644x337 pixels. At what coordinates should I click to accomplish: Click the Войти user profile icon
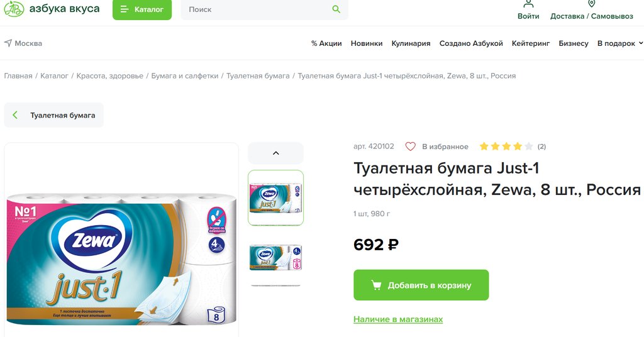(528, 4)
